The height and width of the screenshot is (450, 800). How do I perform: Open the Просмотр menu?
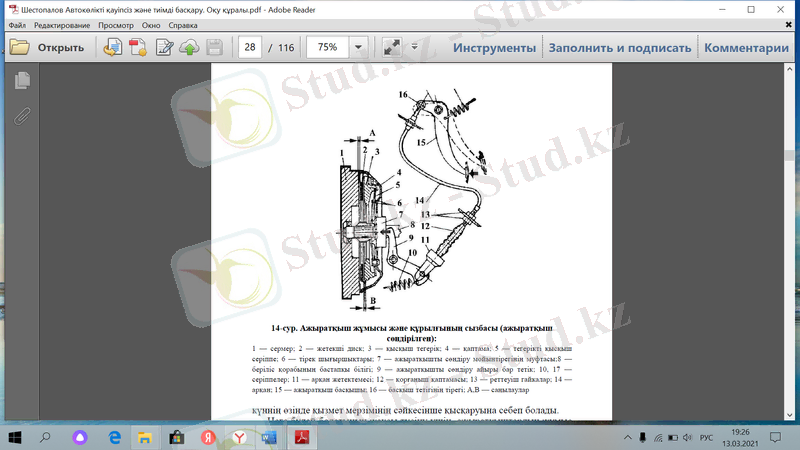click(116, 23)
